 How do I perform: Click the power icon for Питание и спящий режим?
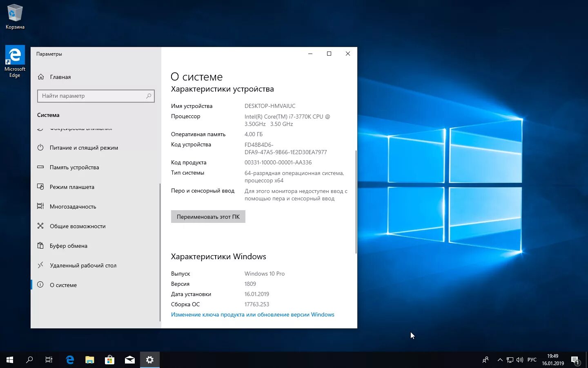40,148
